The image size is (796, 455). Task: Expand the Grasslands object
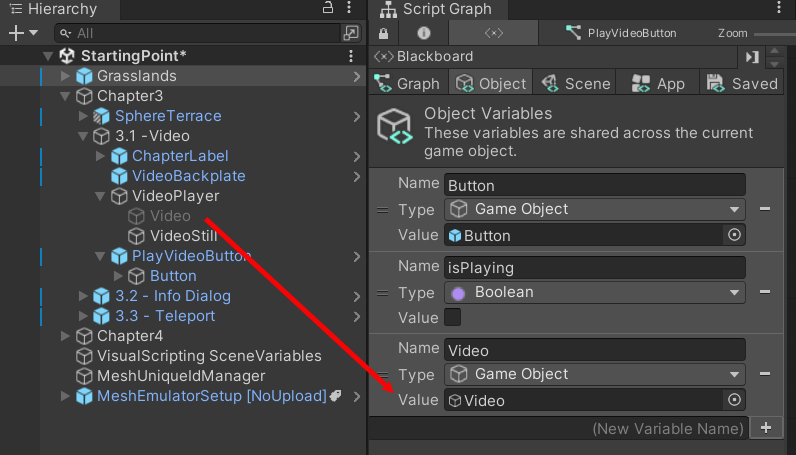tap(65, 76)
